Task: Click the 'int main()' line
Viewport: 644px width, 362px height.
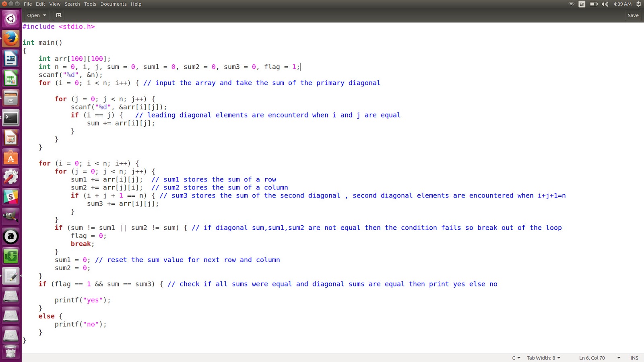Action: [42, 43]
